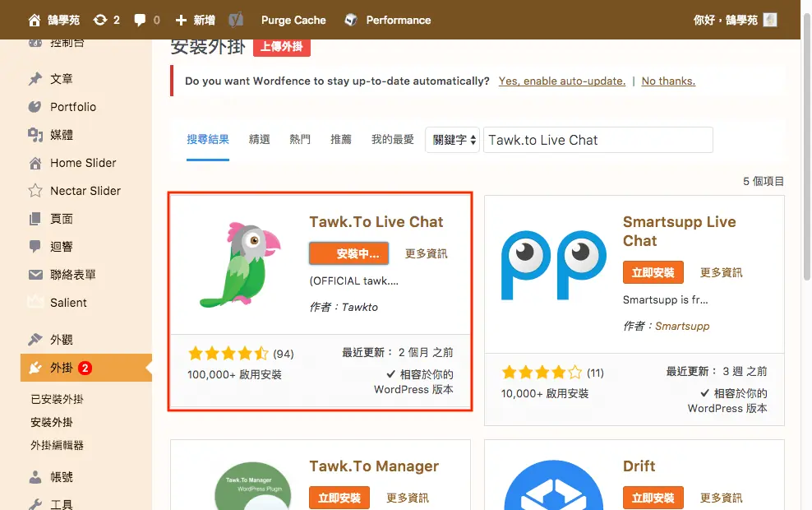Click the Smartsupp plugin logo
Screen dimensions: 812x510
554,266
